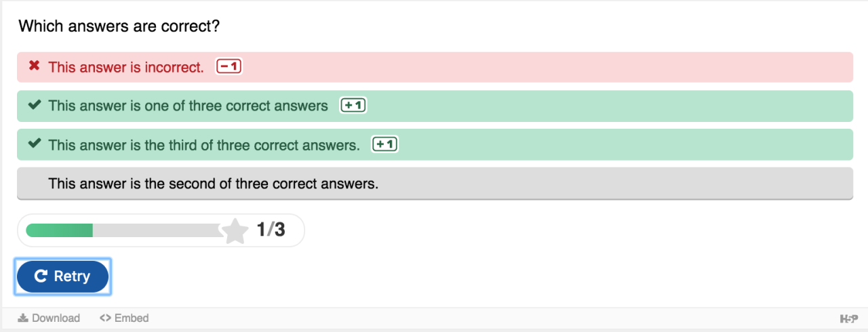Click the H5P logo
The width and height of the screenshot is (868, 332).
[848, 318]
